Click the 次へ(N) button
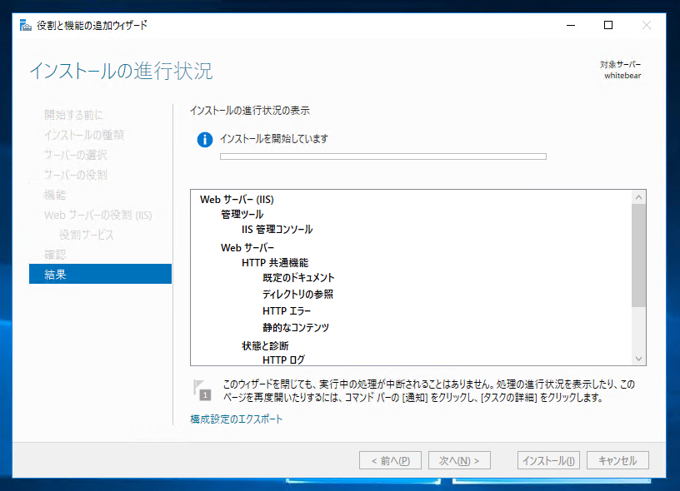 (x=459, y=460)
